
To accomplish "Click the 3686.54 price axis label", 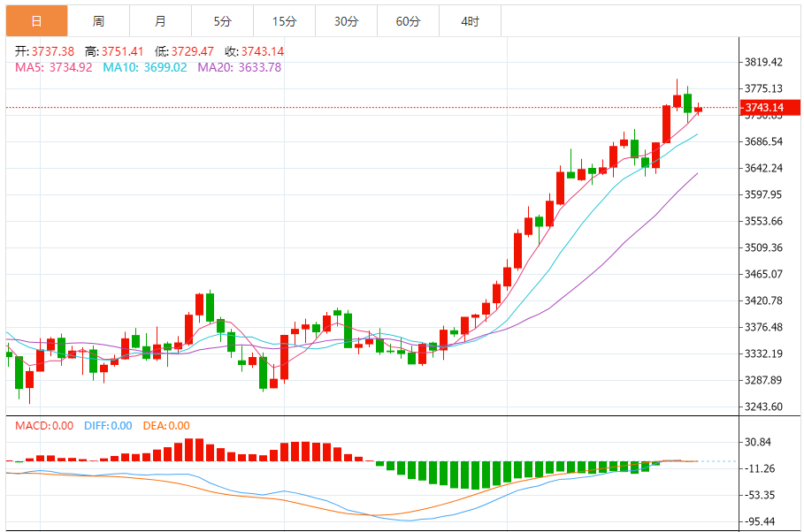I will pos(763,141).
